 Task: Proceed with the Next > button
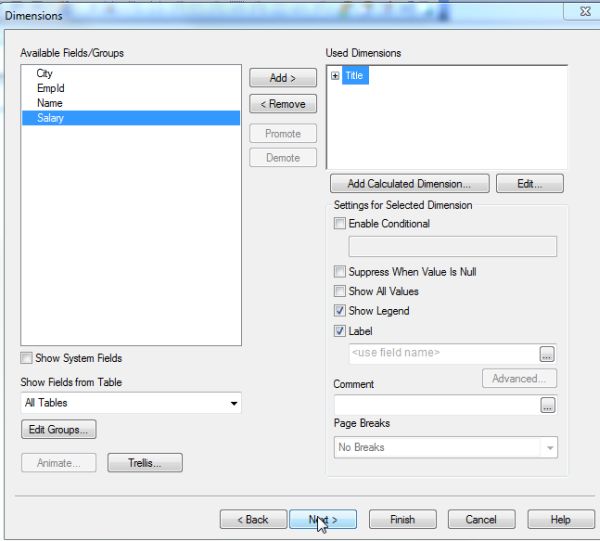(x=323, y=520)
